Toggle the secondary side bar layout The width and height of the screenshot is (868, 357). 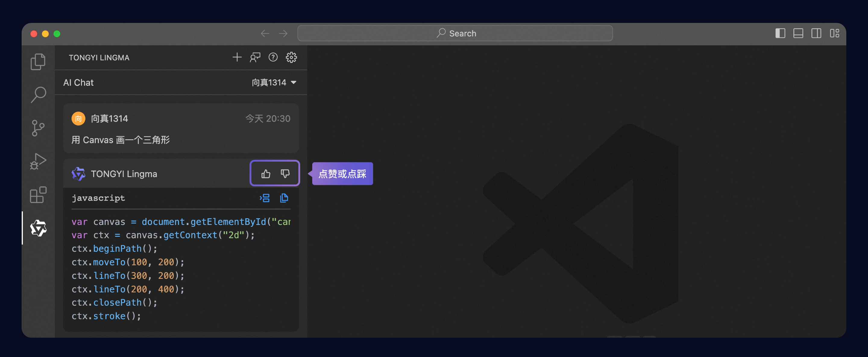(x=816, y=33)
